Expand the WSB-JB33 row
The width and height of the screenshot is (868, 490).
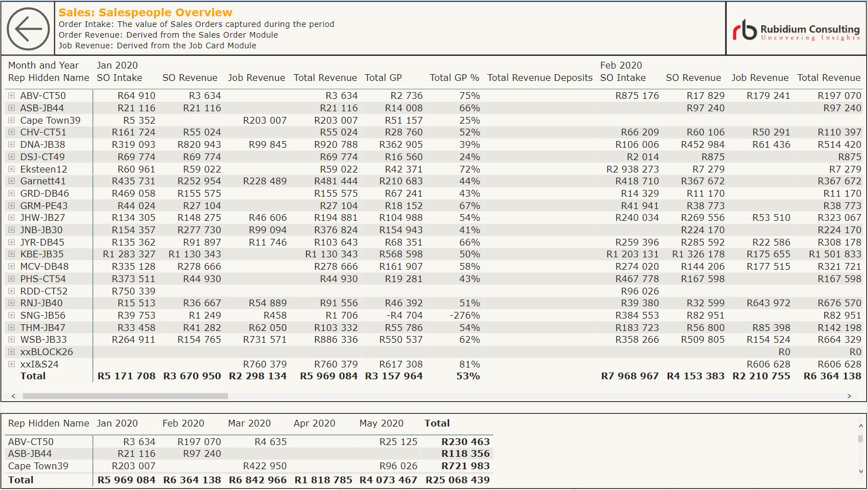pyautogui.click(x=11, y=339)
